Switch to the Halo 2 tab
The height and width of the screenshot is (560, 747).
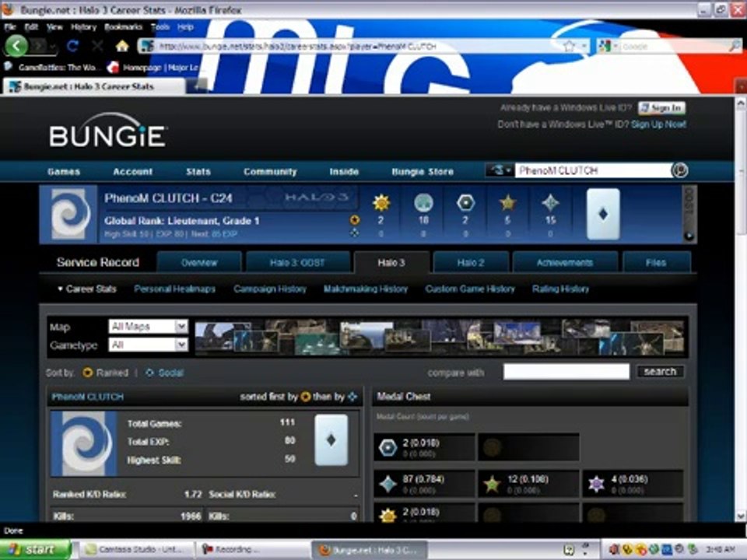click(471, 262)
